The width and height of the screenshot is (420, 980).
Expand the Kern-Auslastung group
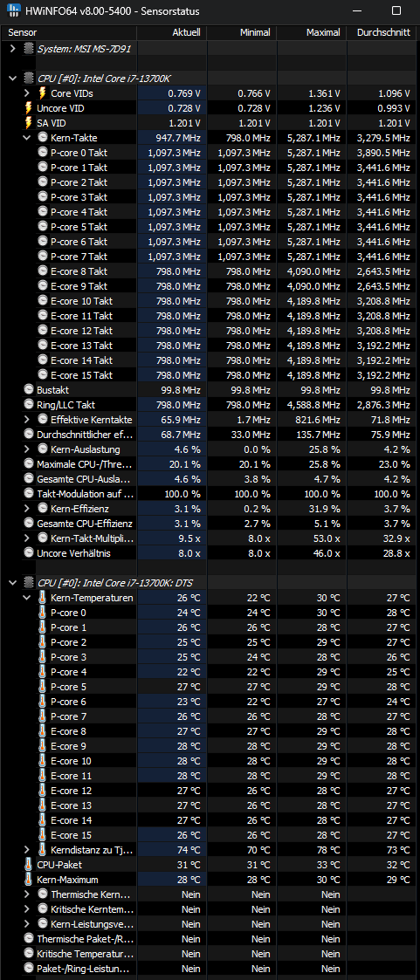click(27, 449)
